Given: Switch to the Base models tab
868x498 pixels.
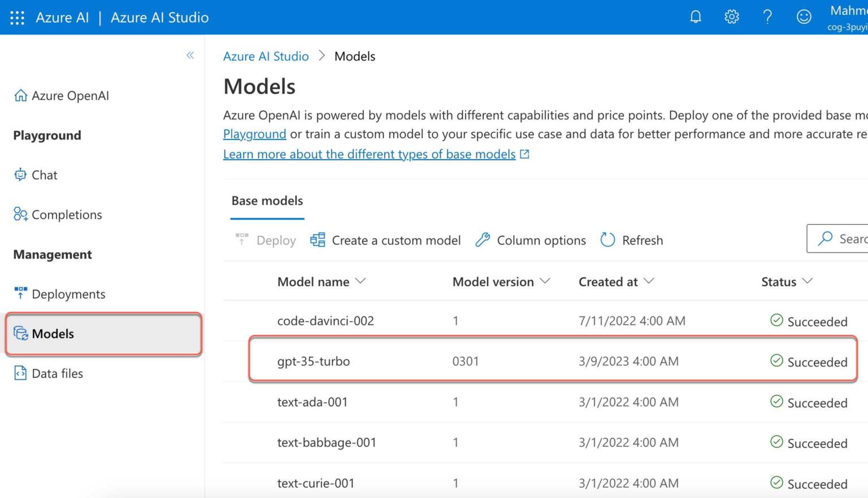Looking at the screenshot, I should coord(267,200).
